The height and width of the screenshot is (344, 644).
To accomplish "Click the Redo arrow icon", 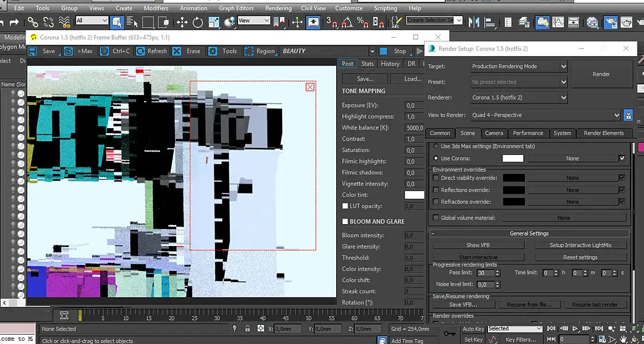I will pyautogui.click(x=15, y=22).
